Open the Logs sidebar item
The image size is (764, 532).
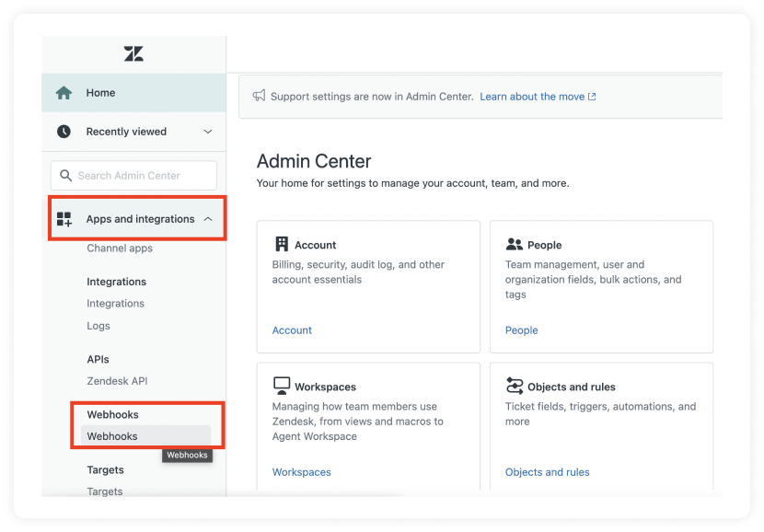coord(98,326)
